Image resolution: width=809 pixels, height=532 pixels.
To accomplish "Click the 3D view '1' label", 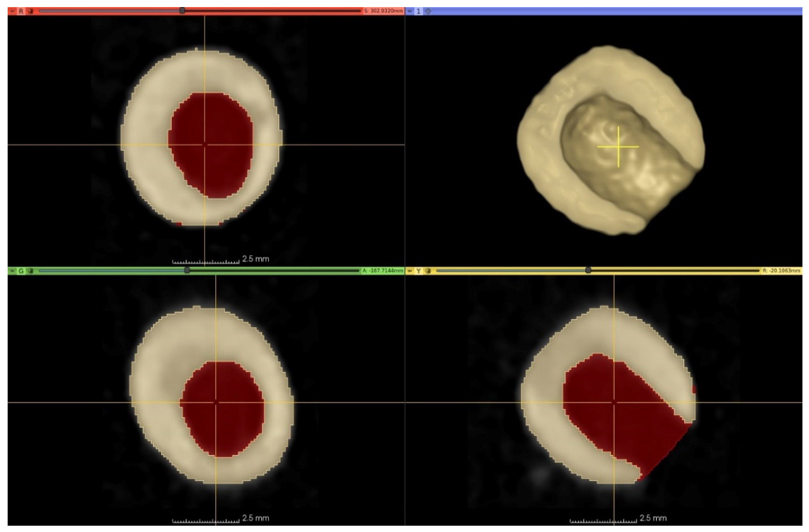I will pos(418,11).
